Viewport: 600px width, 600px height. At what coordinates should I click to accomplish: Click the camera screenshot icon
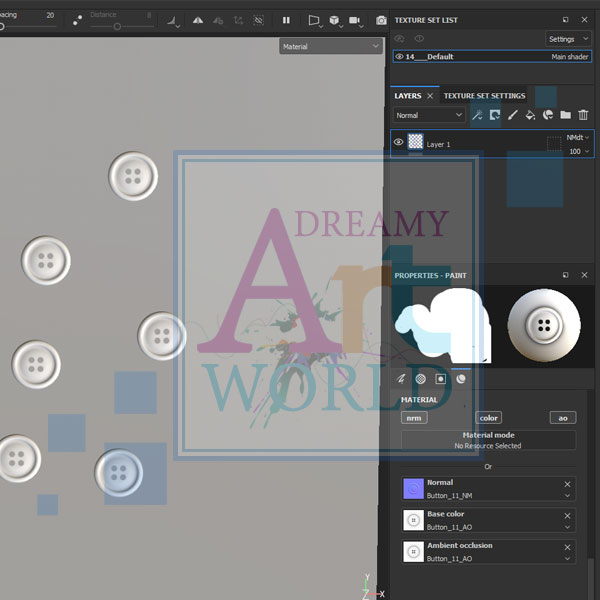tap(381, 20)
